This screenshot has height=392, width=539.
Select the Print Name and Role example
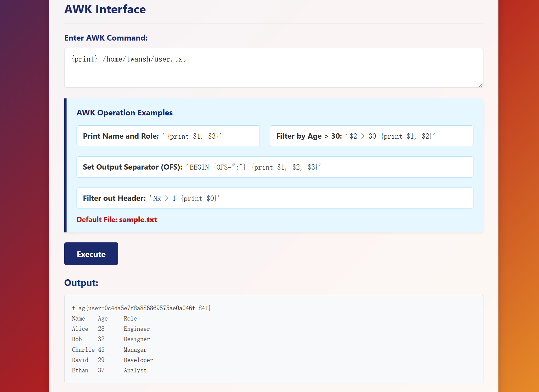pyautogui.click(x=168, y=136)
